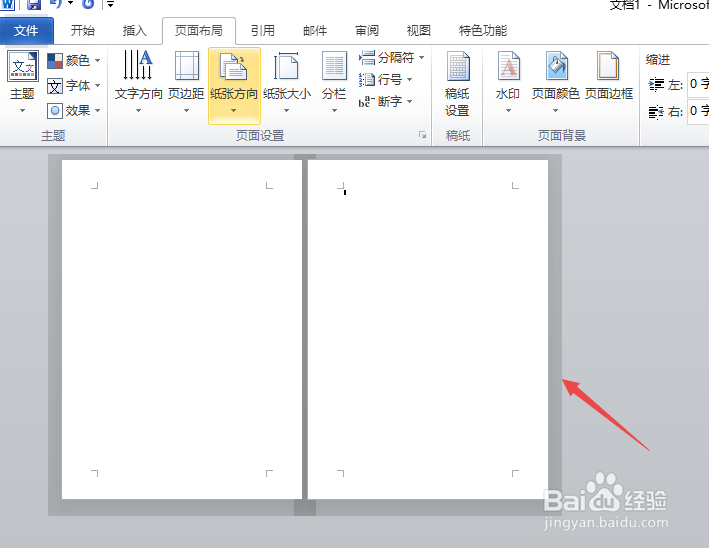Switch to the 审阅 review tab

(x=367, y=30)
